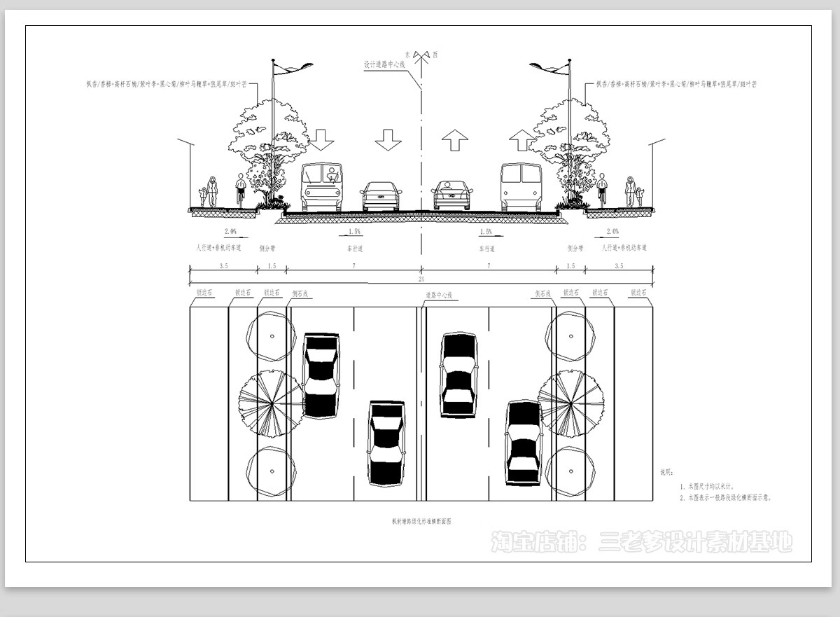
Task: Pick the bottom-right car in the plan view
Action: [x=524, y=442]
